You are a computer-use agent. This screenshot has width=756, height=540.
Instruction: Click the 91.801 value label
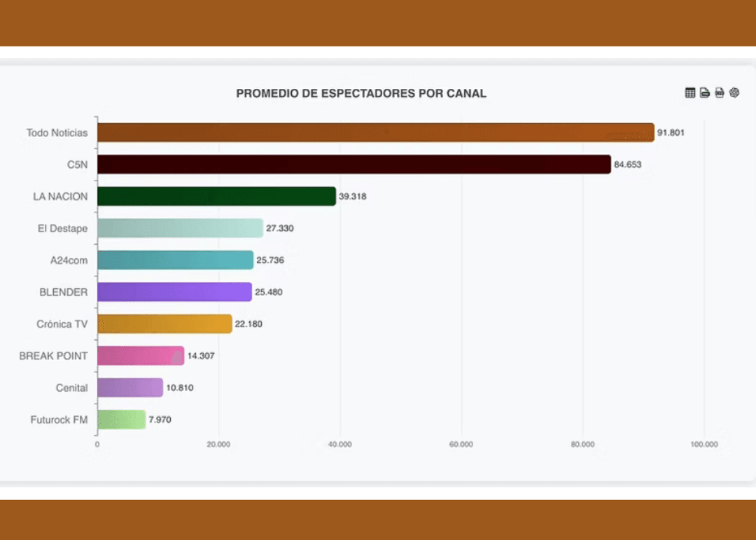click(671, 133)
